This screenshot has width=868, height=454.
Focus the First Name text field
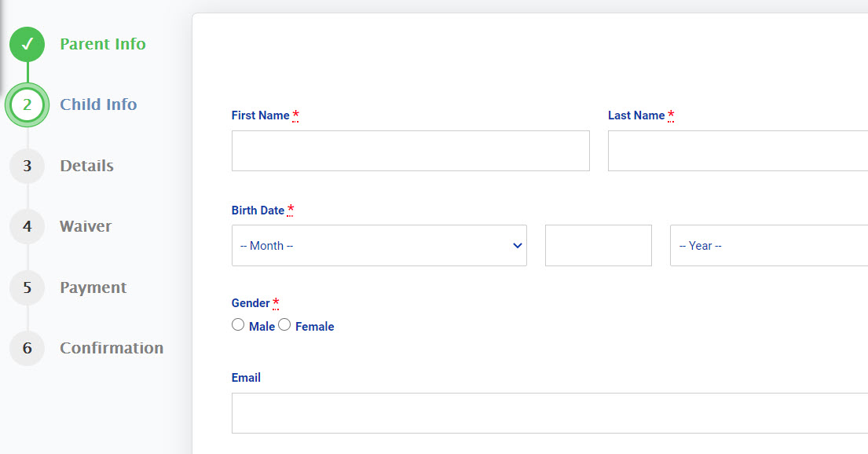coord(411,151)
